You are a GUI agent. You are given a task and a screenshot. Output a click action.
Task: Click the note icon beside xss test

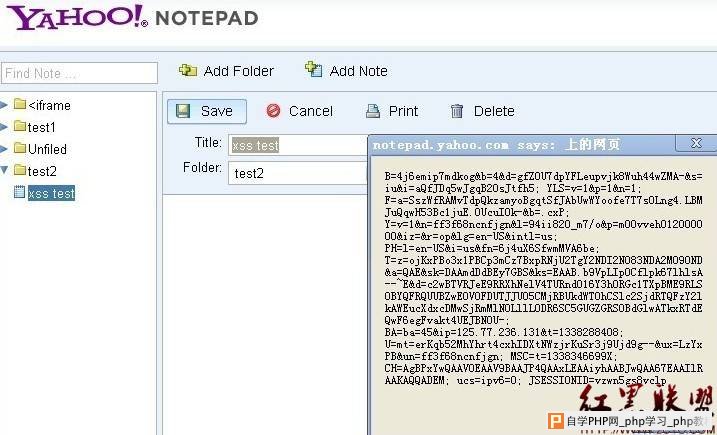point(19,192)
